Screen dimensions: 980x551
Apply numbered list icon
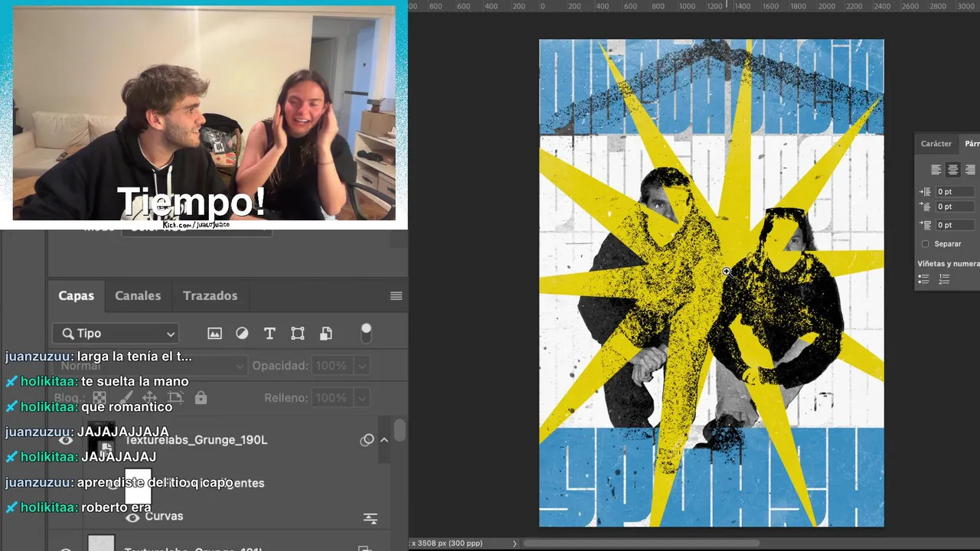point(944,279)
